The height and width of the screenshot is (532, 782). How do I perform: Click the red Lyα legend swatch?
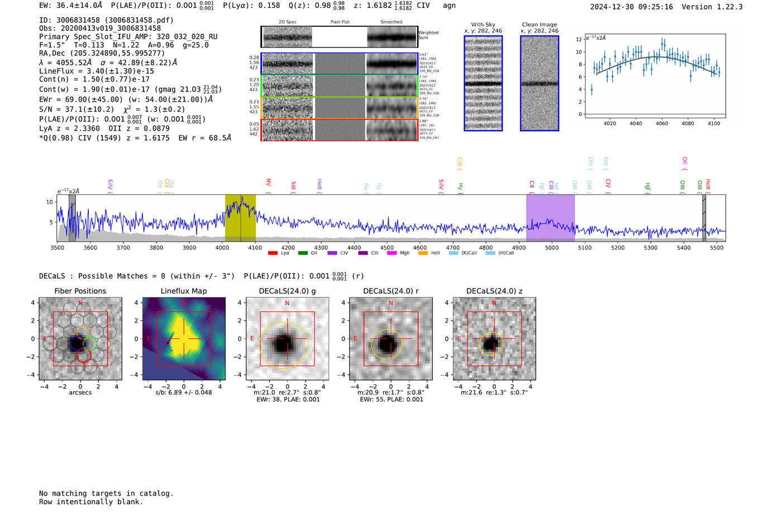click(273, 253)
